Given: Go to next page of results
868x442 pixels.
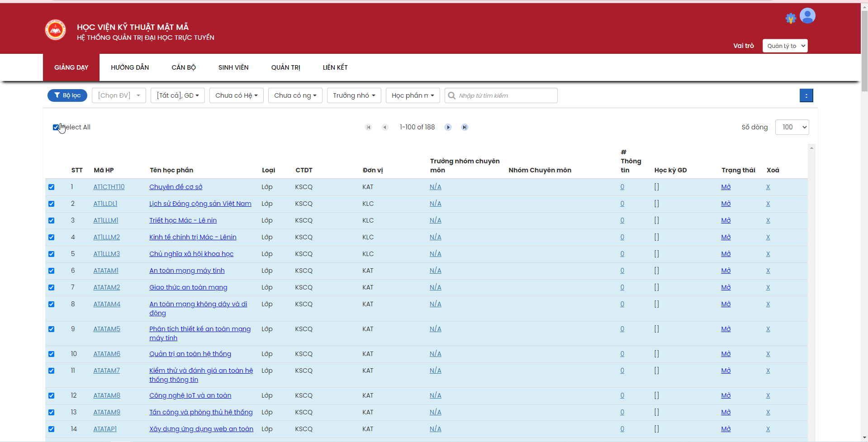Looking at the screenshot, I should (x=448, y=127).
